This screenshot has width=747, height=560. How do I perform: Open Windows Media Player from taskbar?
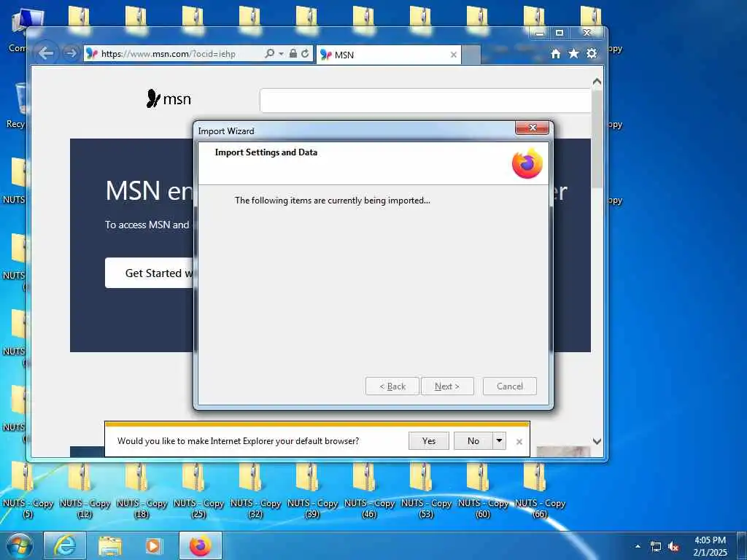(153, 545)
